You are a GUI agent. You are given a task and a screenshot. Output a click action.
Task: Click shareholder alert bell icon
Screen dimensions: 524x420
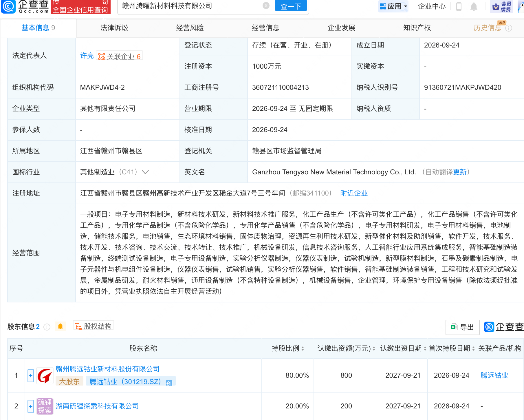click(60, 327)
